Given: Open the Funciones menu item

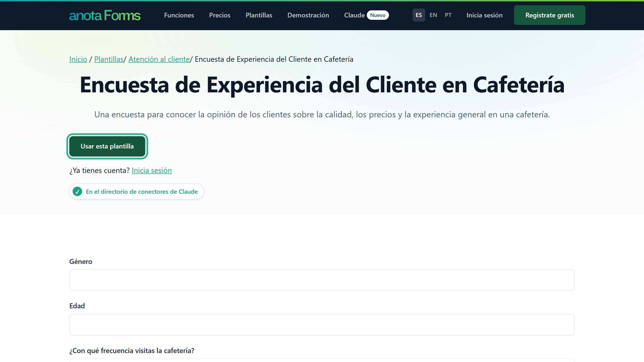Looking at the screenshot, I should [179, 15].
